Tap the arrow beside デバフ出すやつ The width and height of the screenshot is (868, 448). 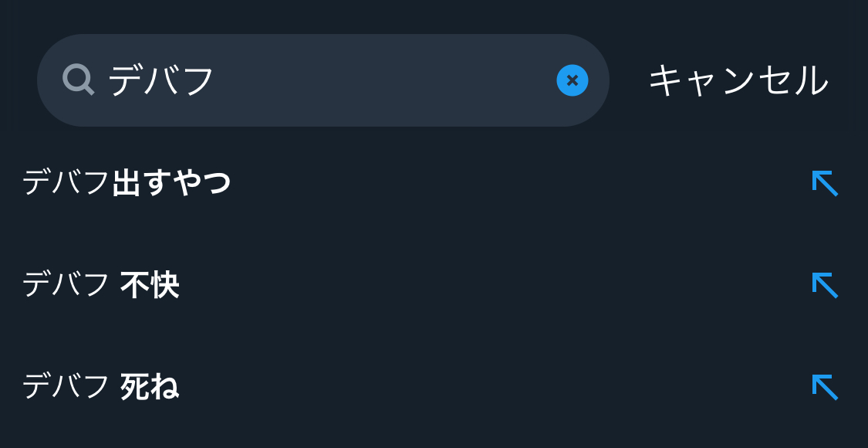825,183
